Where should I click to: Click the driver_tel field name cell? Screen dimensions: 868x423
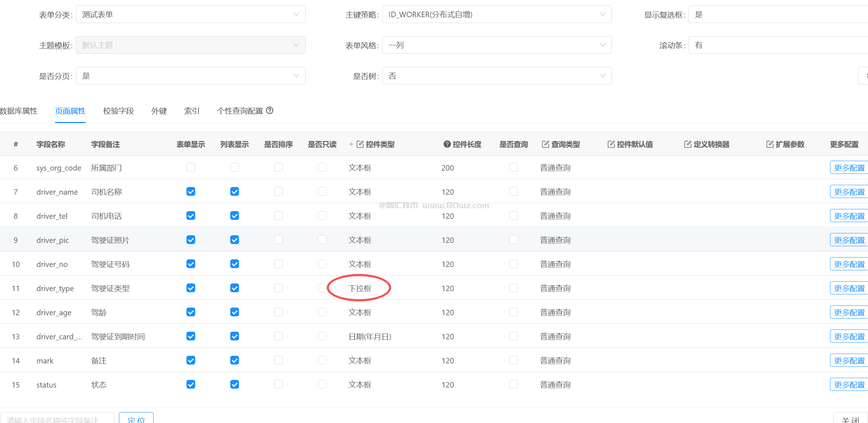tap(52, 216)
